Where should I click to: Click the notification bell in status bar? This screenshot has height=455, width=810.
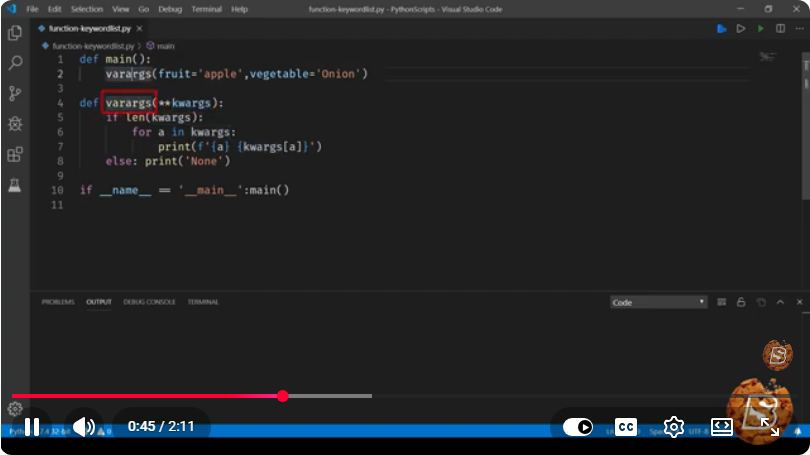(x=798, y=431)
